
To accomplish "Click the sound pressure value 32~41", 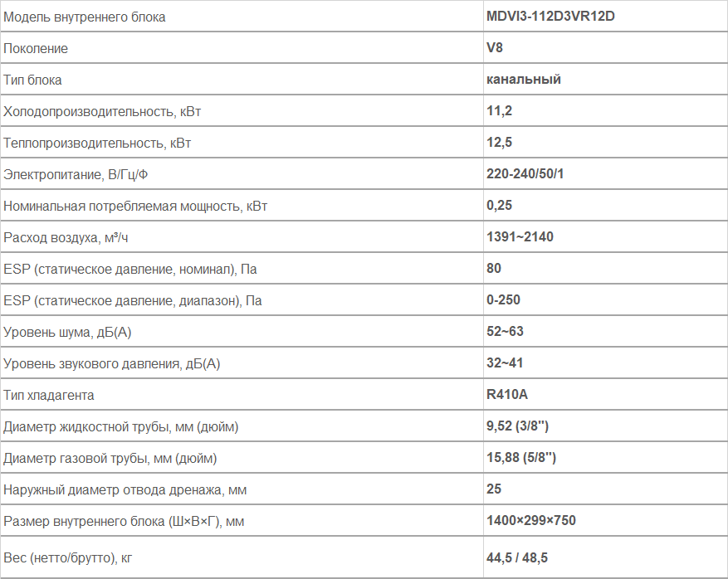I will click(x=505, y=363).
